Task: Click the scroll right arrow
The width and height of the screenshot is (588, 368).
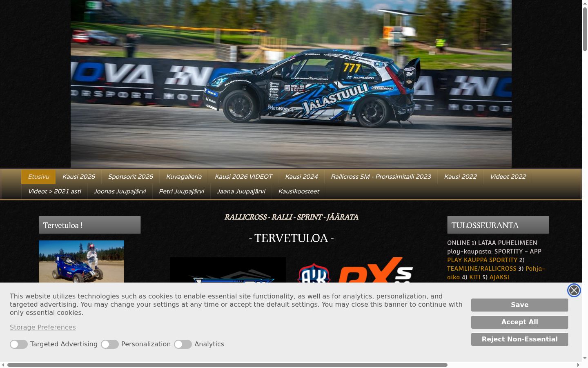Action: pos(578,365)
